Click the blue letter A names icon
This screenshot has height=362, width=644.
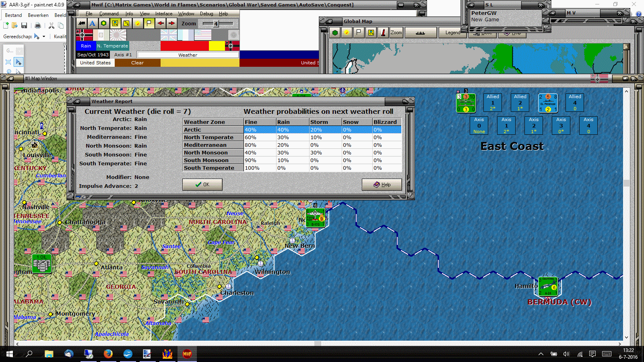click(93, 23)
